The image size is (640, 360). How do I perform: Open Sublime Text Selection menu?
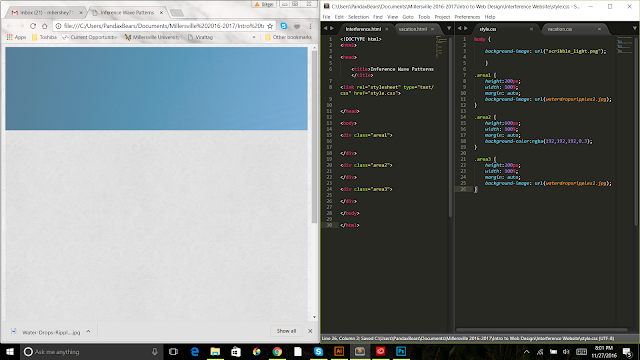point(358,17)
